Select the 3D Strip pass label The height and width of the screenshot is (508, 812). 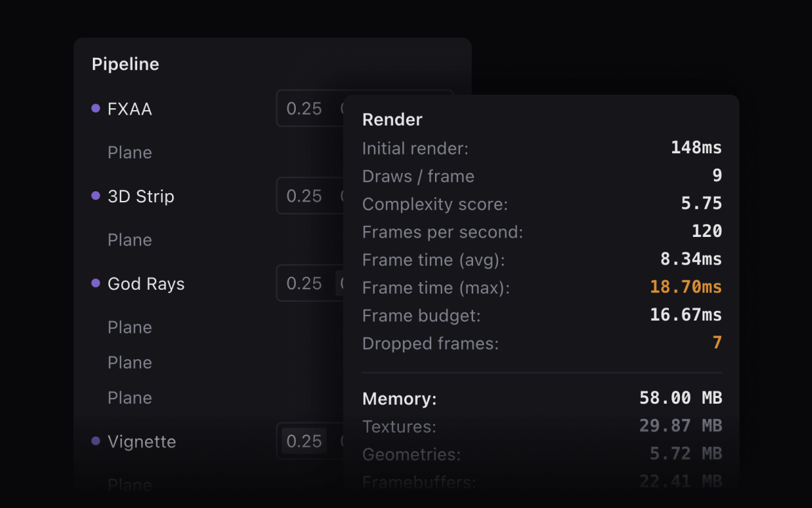141,196
